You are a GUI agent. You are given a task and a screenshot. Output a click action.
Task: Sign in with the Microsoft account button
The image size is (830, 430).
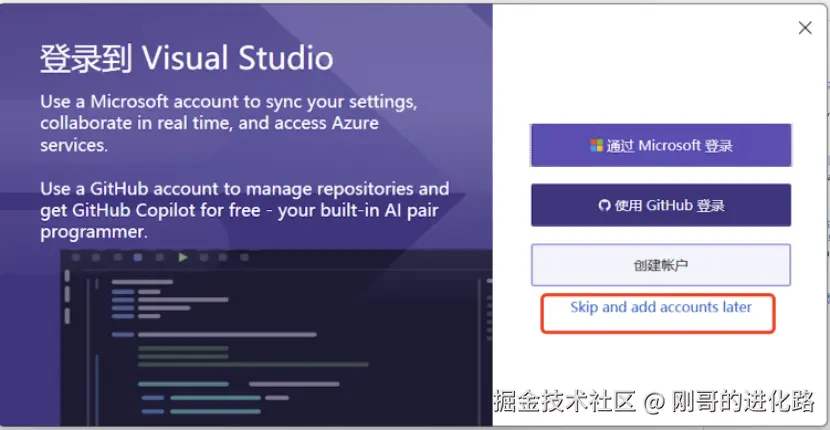[661, 146]
